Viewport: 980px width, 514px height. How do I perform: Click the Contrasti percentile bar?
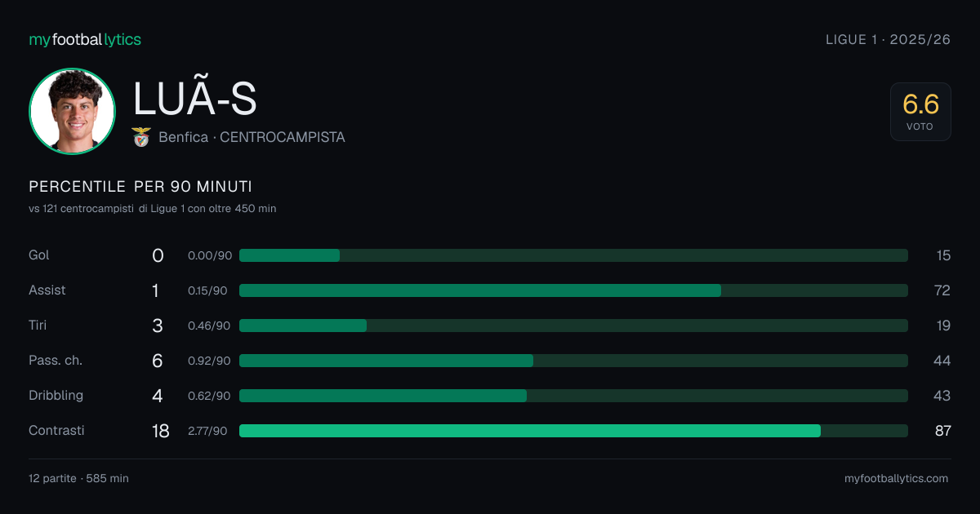click(573, 431)
